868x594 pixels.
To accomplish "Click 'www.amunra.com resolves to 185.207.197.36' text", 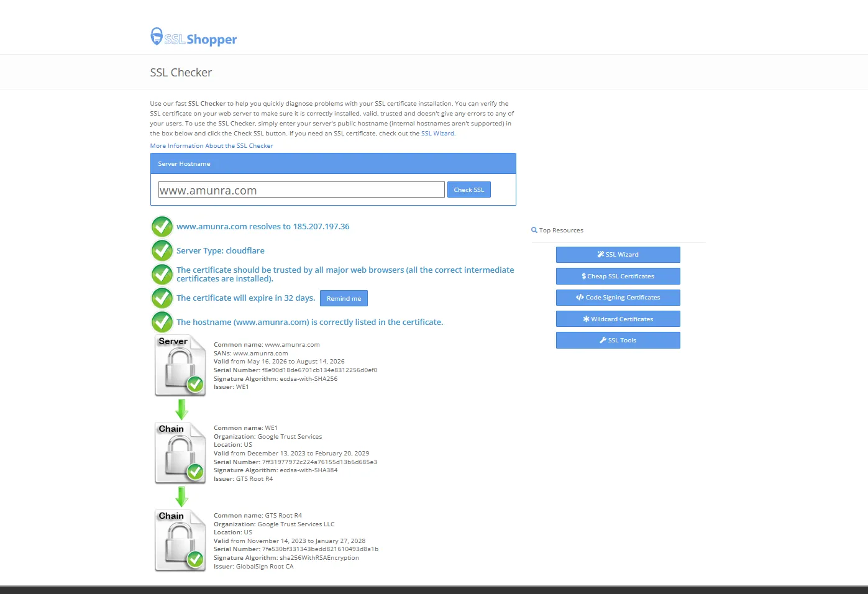I will pyautogui.click(x=263, y=227).
